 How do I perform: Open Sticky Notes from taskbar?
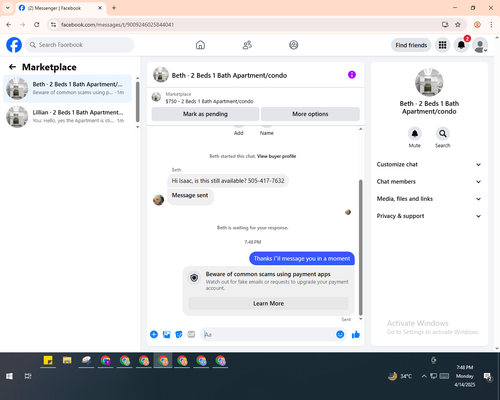coord(48,360)
